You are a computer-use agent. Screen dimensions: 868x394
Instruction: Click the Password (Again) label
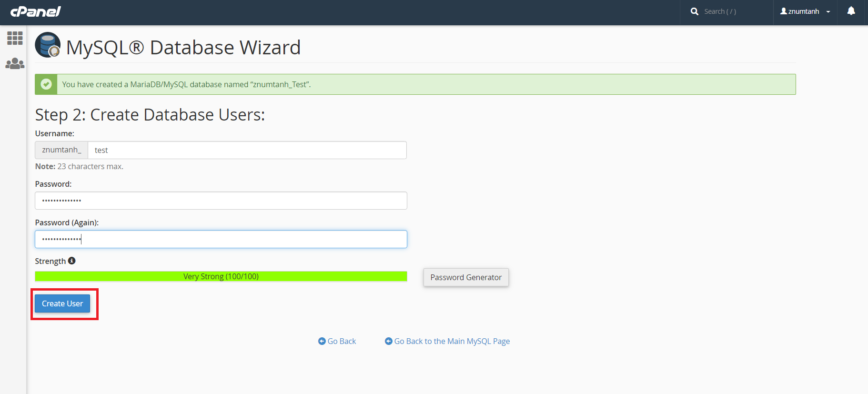click(x=67, y=222)
